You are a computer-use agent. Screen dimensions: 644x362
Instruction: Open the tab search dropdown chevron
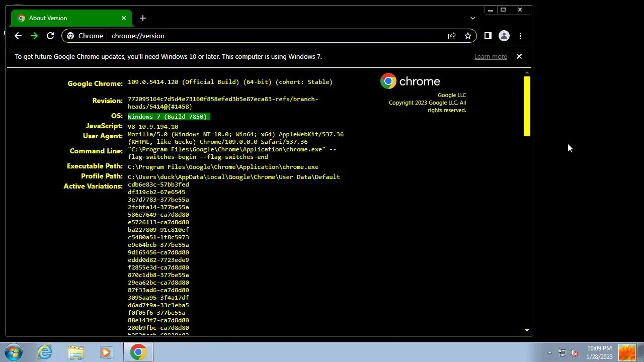click(x=472, y=18)
